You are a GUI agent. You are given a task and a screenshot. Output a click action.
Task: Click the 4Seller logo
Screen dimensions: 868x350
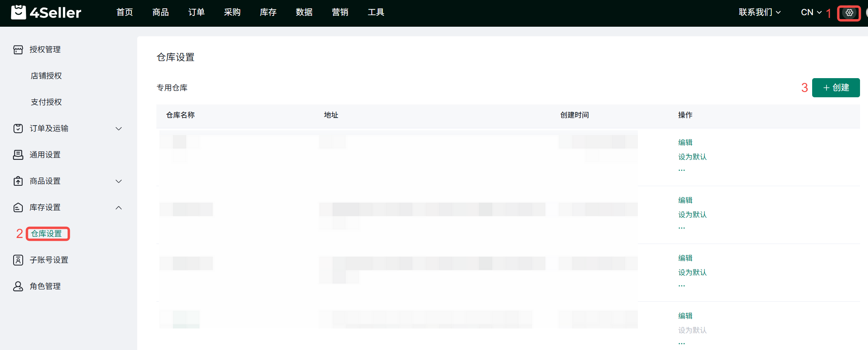46,12
